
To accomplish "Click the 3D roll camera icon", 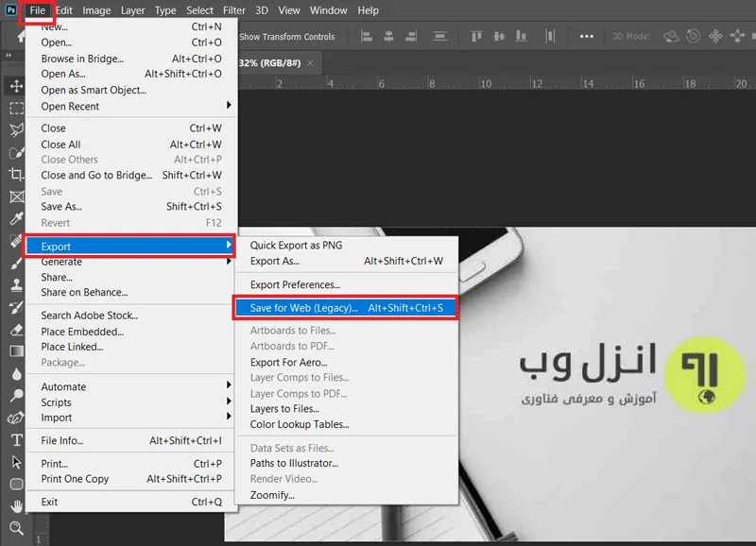I will pyautogui.click(x=693, y=36).
